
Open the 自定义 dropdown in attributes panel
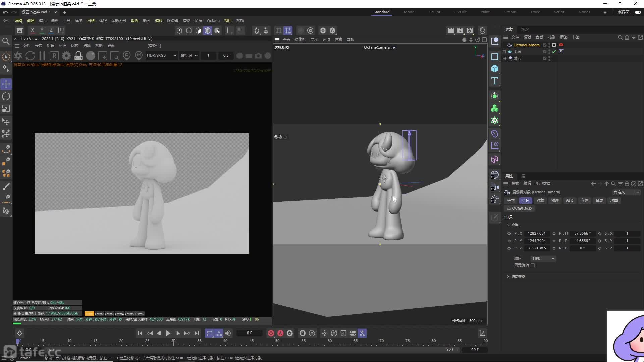[x=626, y=192]
